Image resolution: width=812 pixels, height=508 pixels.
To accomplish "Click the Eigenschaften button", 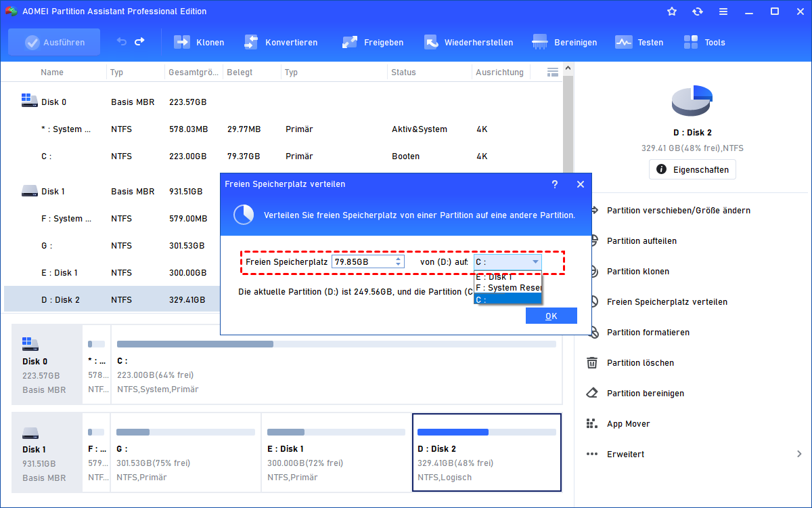I will point(692,169).
